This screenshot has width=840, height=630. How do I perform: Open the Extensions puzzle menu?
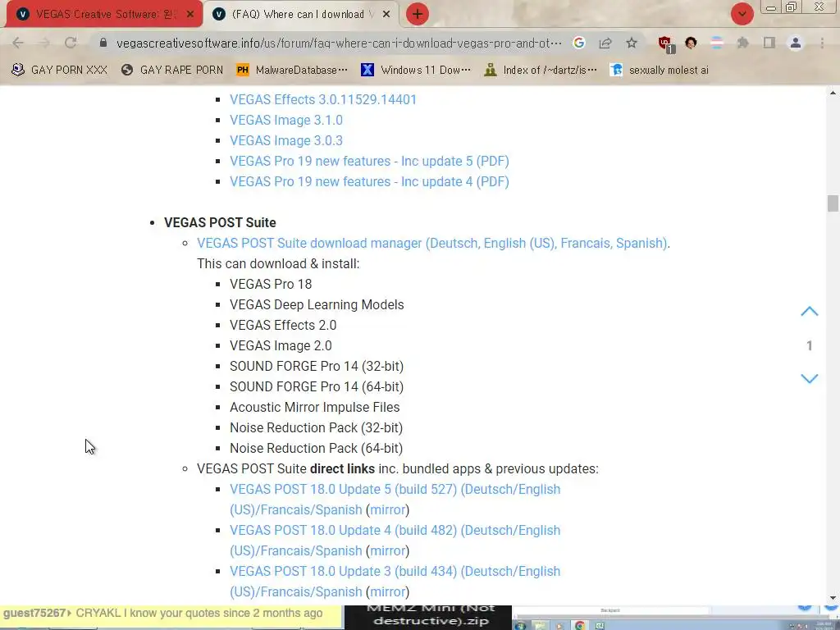pyautogui.click(x=742, y=43)
